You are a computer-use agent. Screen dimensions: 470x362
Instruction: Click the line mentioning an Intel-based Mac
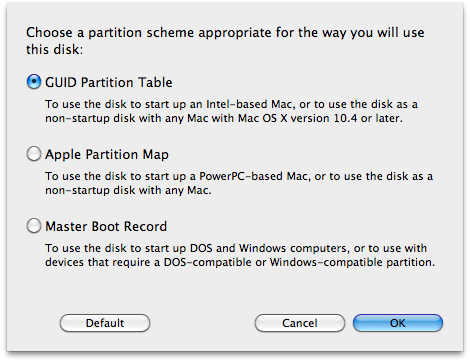coord(231,104)
